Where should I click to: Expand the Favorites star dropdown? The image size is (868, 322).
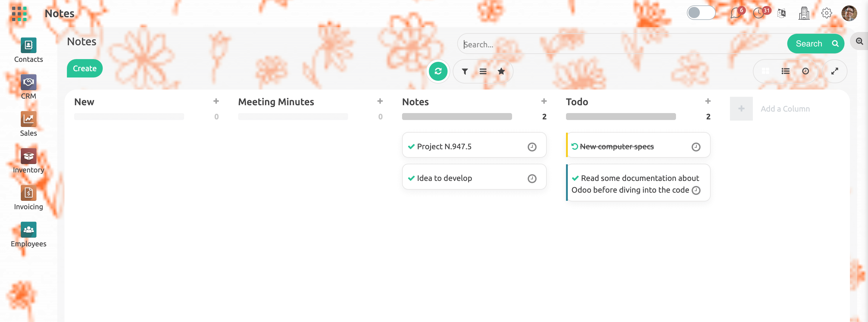click(x=501, y=71)
